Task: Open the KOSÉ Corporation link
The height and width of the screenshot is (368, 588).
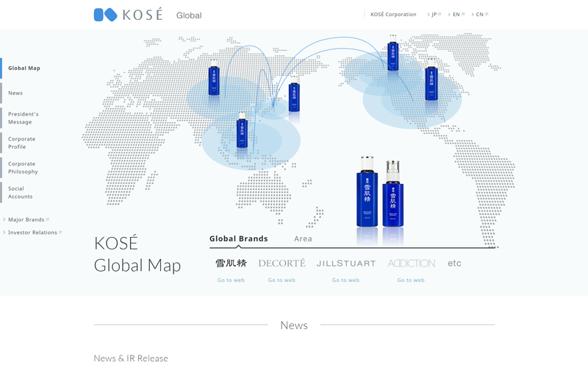Action: coord(393,14)
